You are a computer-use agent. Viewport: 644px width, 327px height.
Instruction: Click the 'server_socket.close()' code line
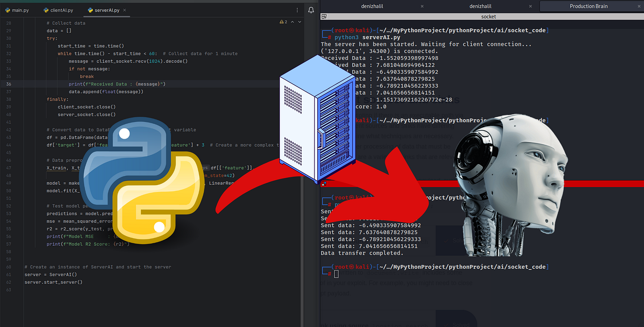[x=87, y=114]
